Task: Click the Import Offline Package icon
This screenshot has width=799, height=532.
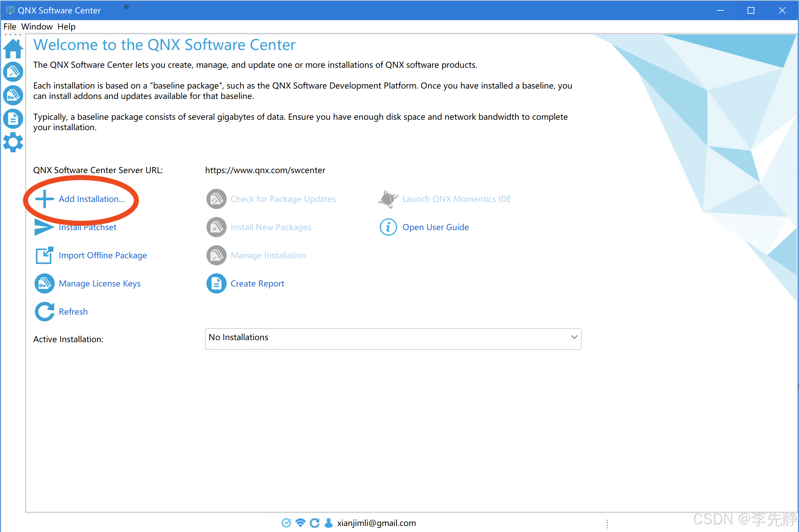Action: 45,255
